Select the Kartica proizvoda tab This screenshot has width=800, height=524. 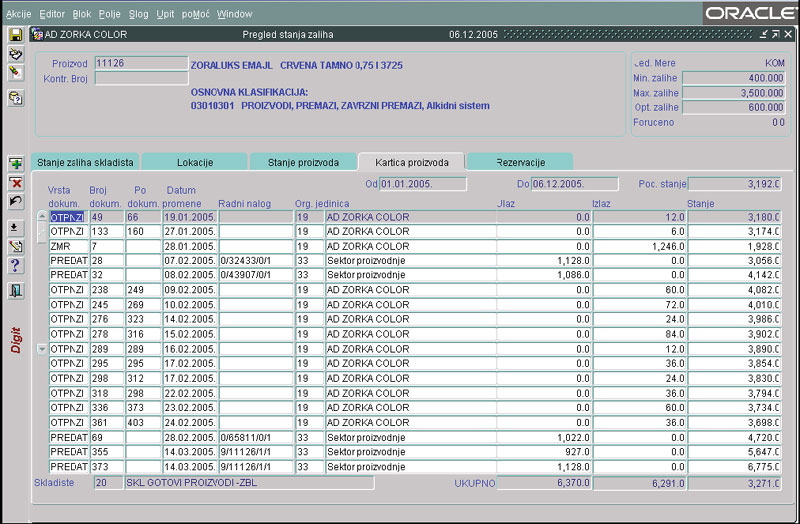tap(412, 162)
